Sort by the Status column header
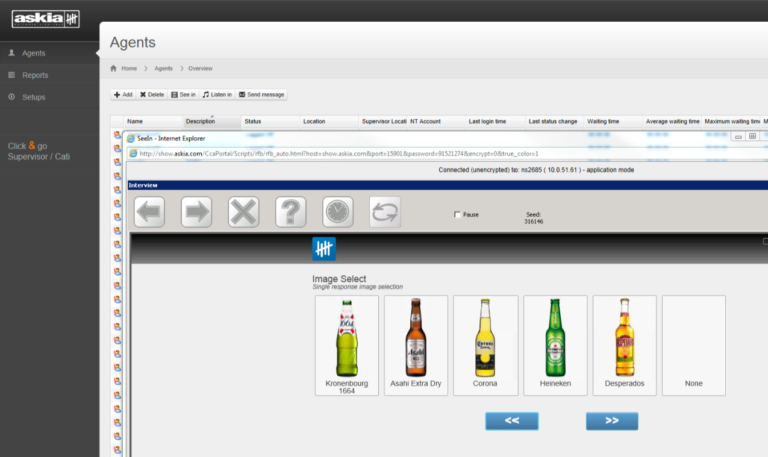Screen dimensions: 768x457 point(270,121)
